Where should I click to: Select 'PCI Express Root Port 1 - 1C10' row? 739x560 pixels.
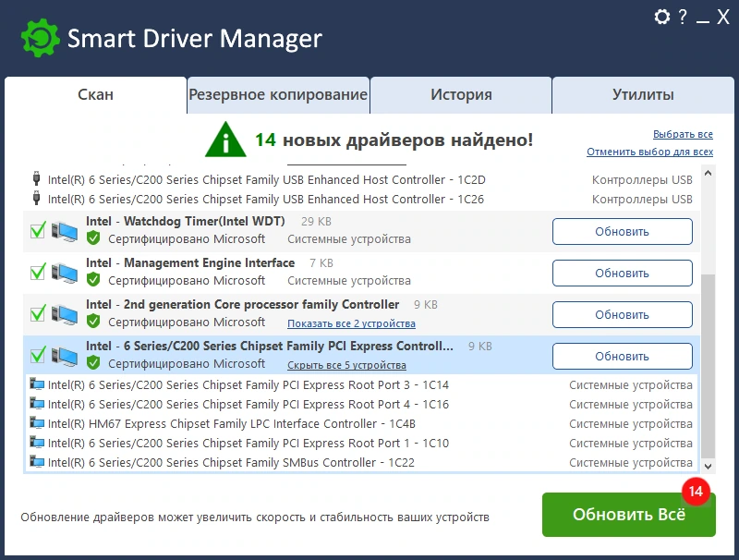click(x=361, y=443)
